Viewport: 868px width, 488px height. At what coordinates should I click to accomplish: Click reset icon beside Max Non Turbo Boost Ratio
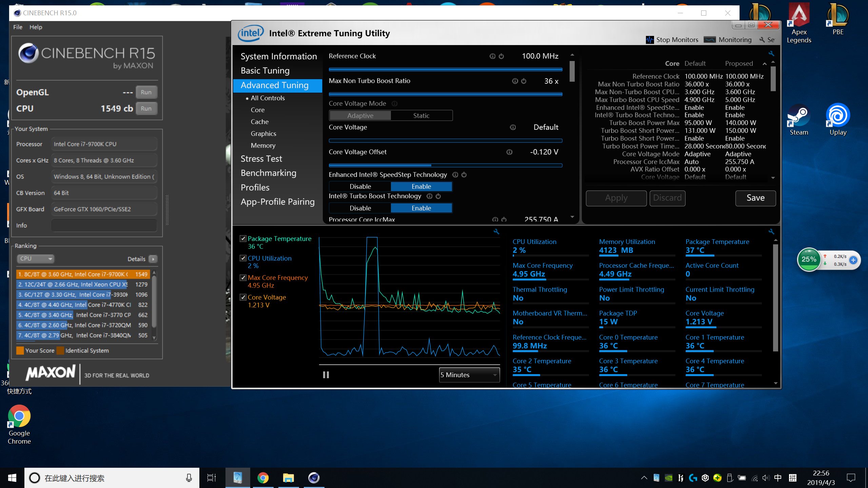pyautogui.click(x=524, y=81)
